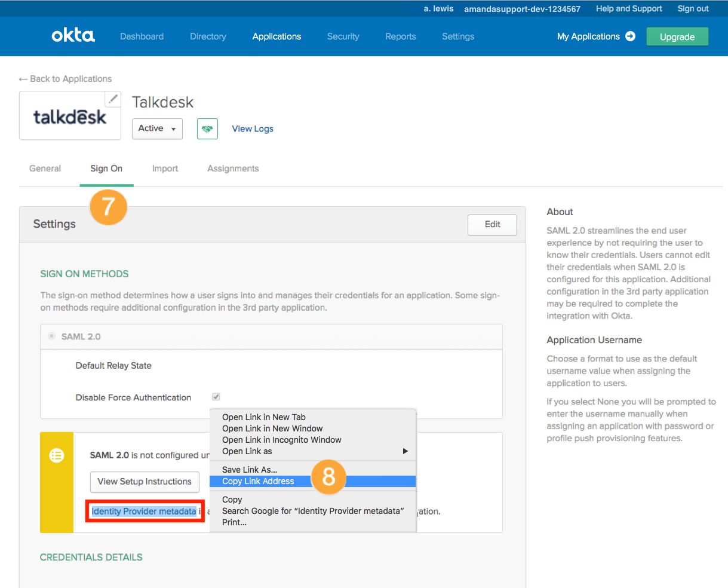Click the CREDENTIALS DETAILS heading
The width and height of the screenshot is (728, 588).
pyautogui.click(x=91, y=557)
